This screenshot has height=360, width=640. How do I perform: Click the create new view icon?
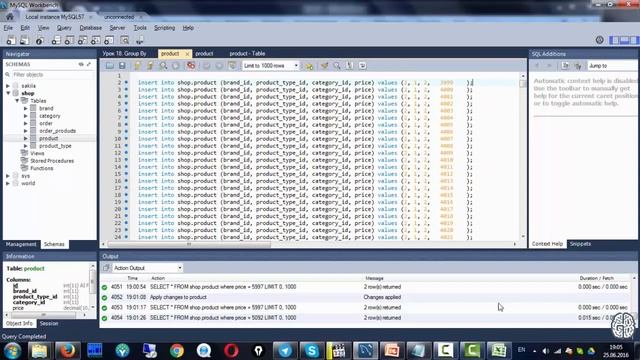click(82, 40)
